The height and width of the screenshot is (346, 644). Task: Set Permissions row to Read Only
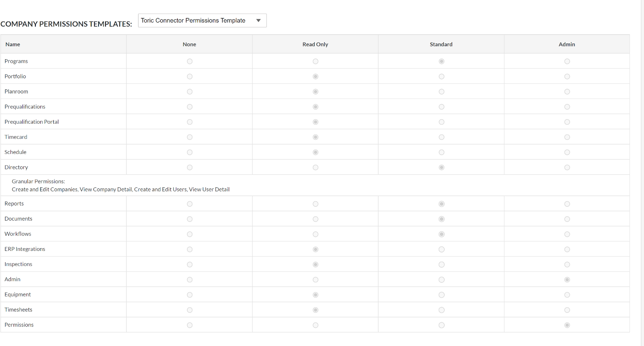[316, 325]
